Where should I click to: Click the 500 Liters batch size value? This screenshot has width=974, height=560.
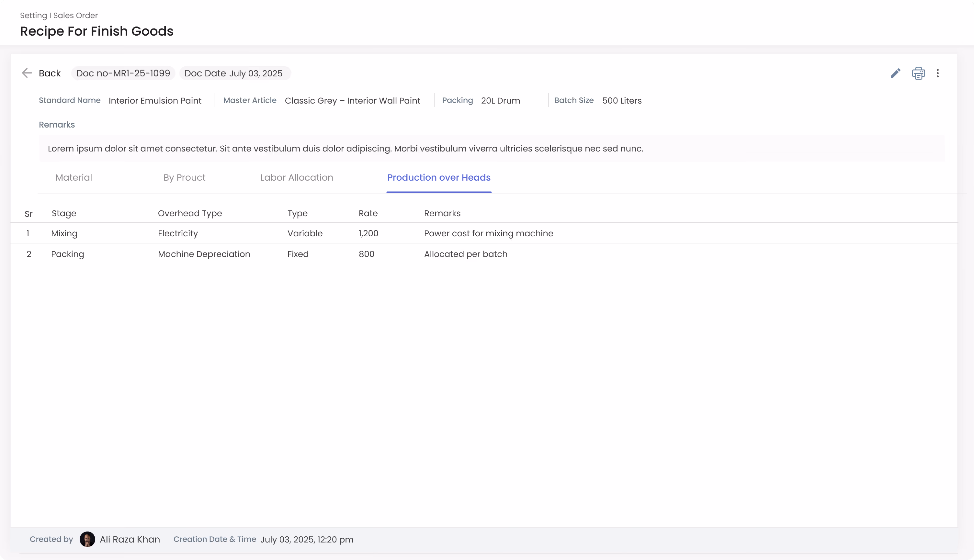pyautogui.click(x=622, y=100)
